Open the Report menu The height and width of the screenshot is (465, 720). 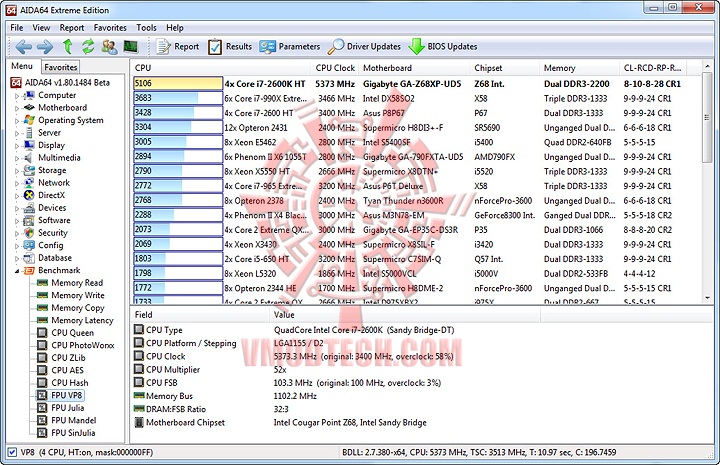point(72,28)
